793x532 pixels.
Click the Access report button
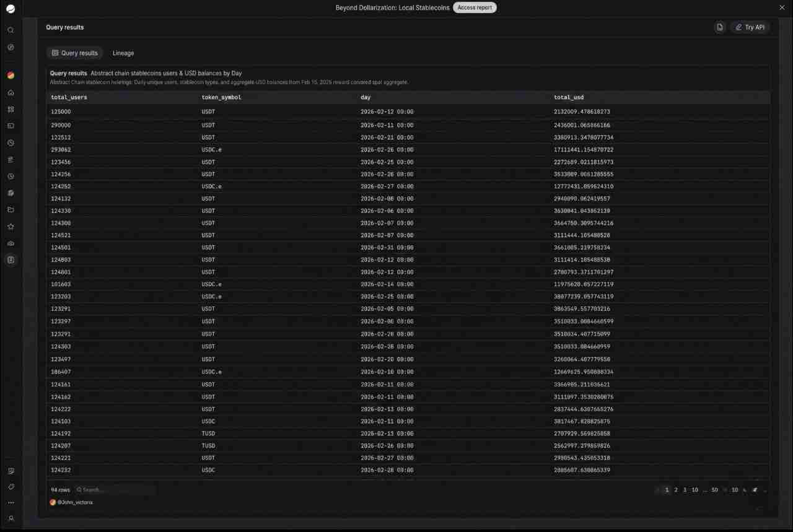coord(475,7)
